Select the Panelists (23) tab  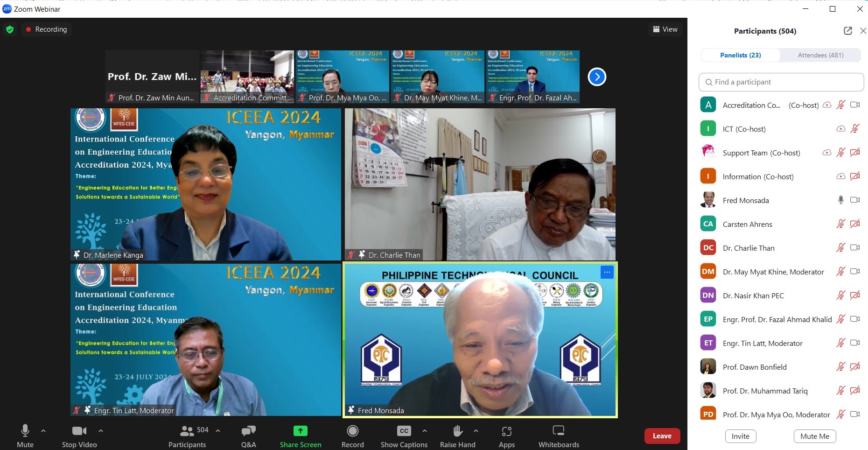740,55
